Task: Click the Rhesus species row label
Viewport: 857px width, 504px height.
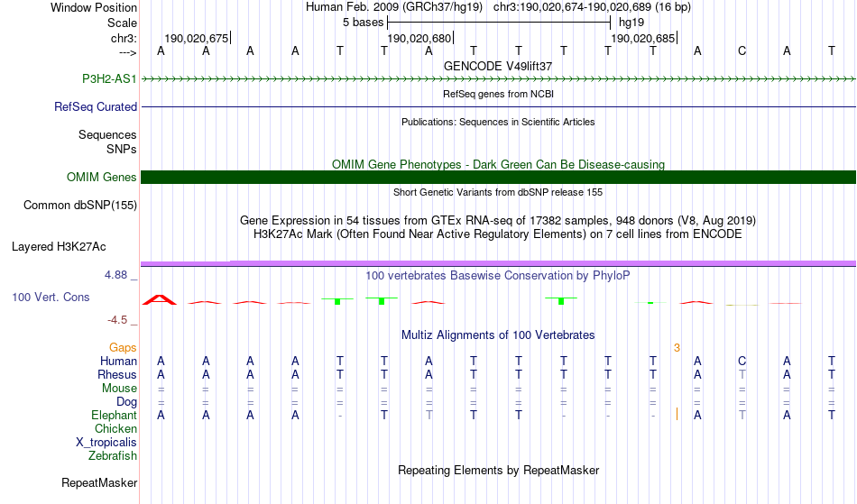Action: click(x=117, y=374)
